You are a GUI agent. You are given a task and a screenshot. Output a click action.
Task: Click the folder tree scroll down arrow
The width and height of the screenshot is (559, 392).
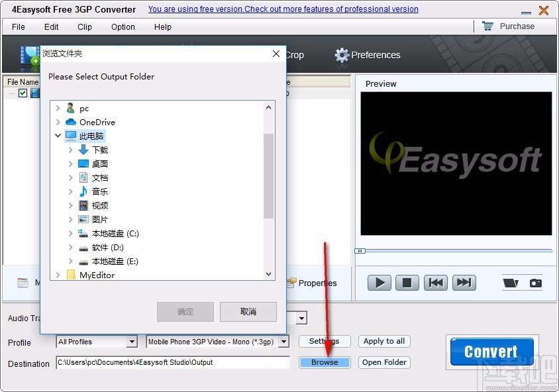[268, 274]
